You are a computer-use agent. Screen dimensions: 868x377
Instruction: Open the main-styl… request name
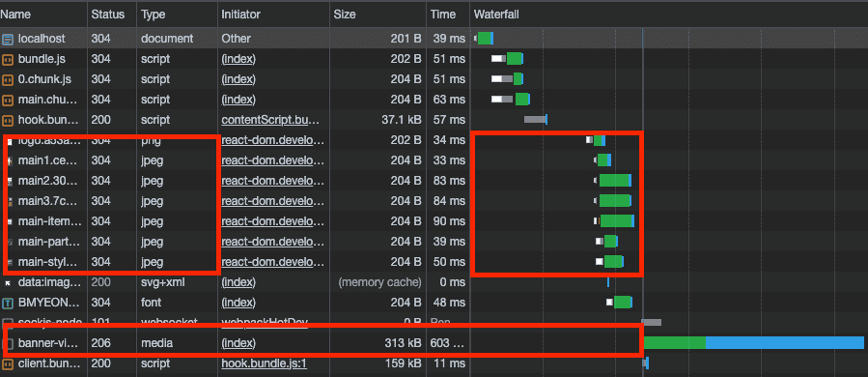[48, 262]
